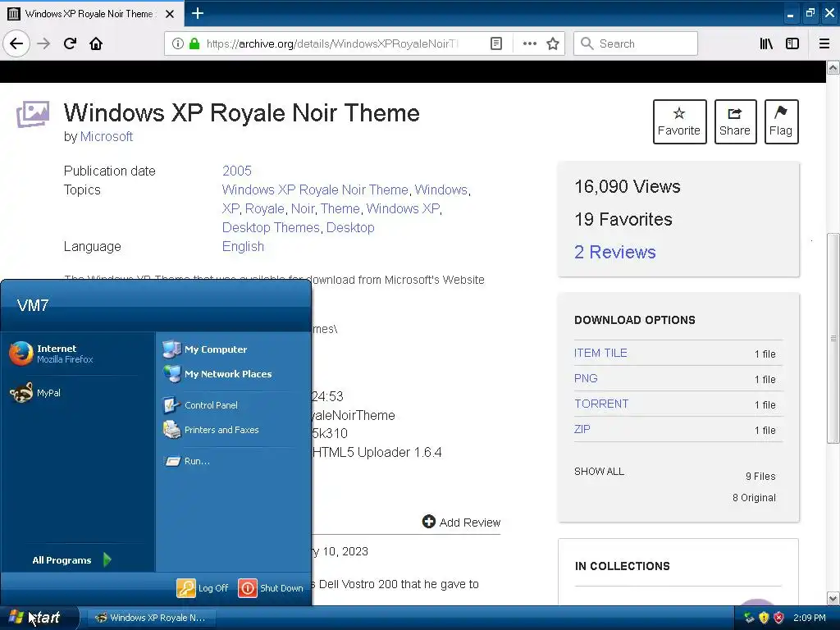The width and height of the screenshot is (840, 630).
Task: Open the Desktop Themes topic link
Action: (271, 228)
